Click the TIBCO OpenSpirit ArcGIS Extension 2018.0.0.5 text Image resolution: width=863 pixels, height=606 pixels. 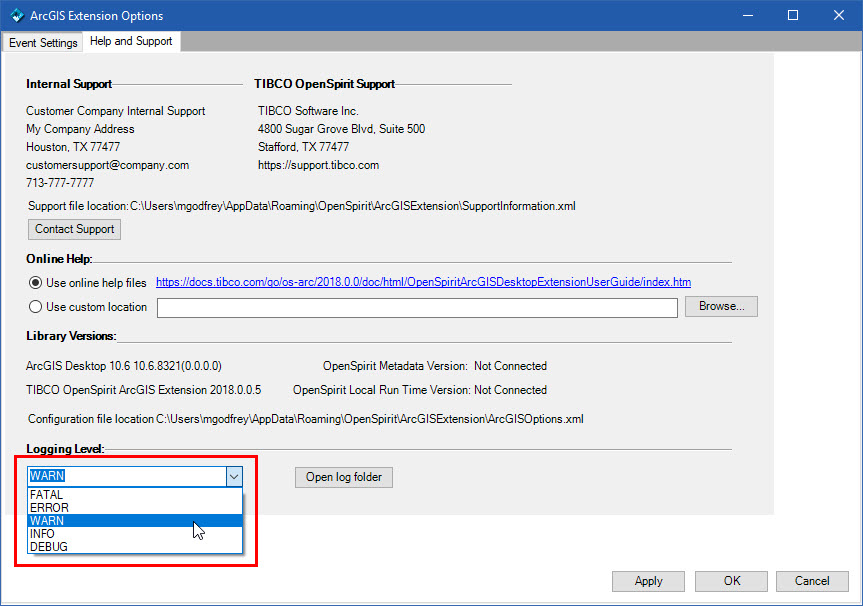pos(144,390)
